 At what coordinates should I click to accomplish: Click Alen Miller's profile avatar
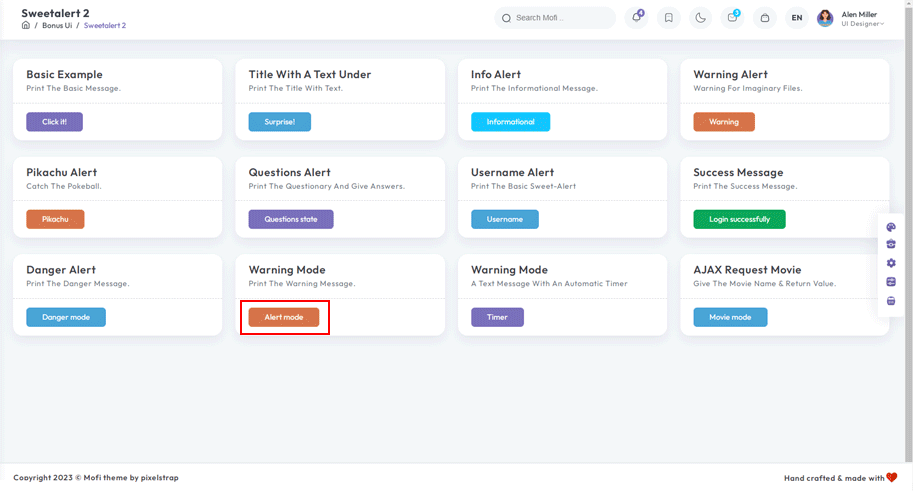[x=825, y=18]
